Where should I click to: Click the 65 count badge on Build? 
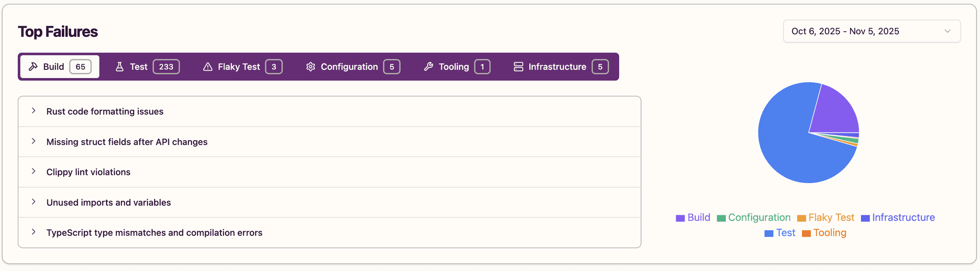[80, 67]
